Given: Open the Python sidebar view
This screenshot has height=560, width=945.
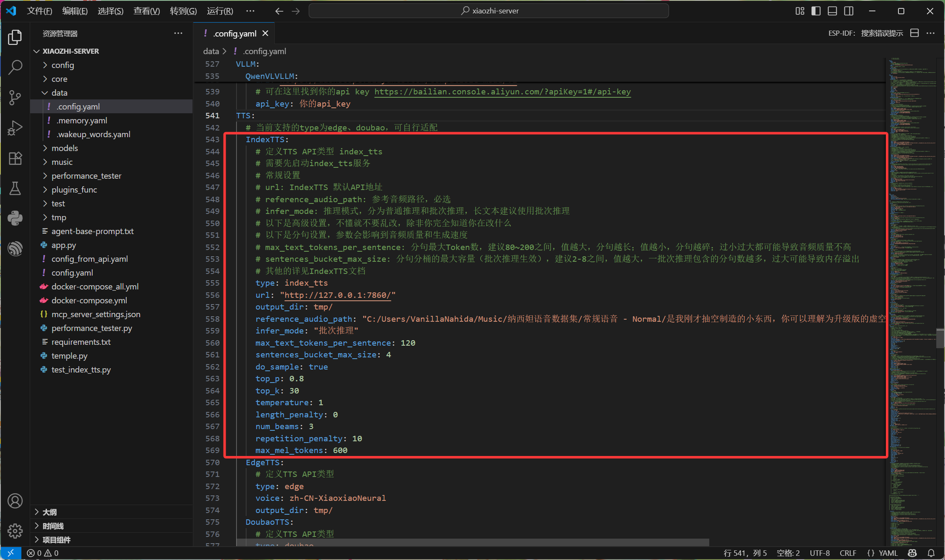Looking at the screenshot, I should click(15, 218).
